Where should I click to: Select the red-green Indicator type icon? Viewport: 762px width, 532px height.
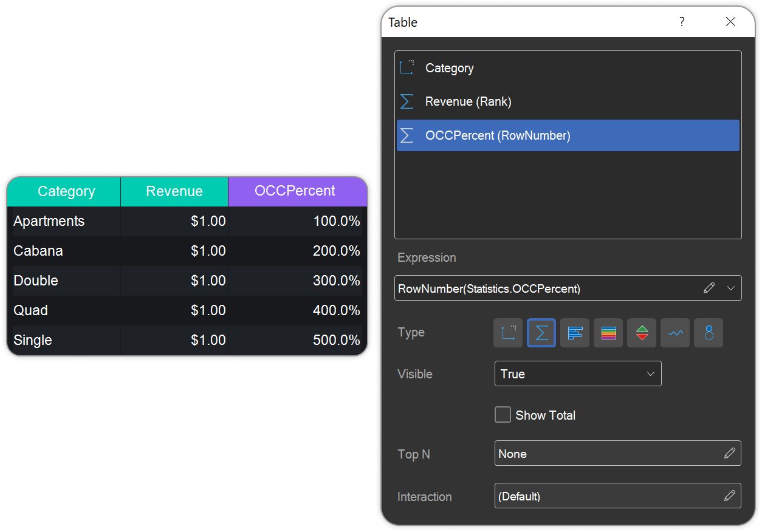[x=642, y=333]
